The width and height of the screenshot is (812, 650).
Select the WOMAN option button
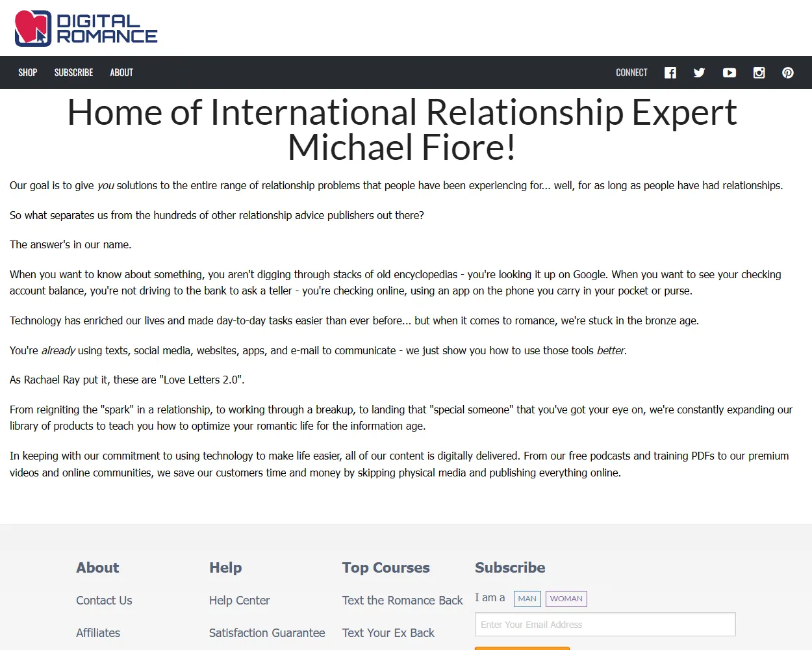pyautogui.click(x=566, y=599)
